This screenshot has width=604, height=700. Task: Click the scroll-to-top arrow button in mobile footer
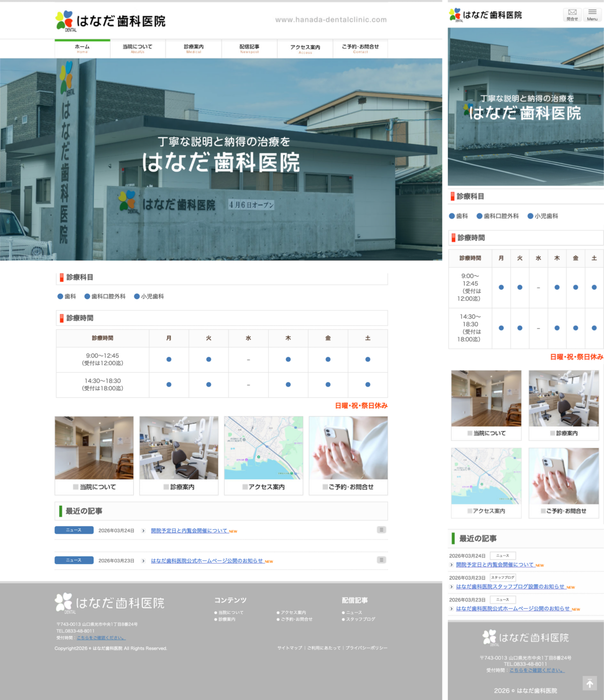[x=589, y=683]
